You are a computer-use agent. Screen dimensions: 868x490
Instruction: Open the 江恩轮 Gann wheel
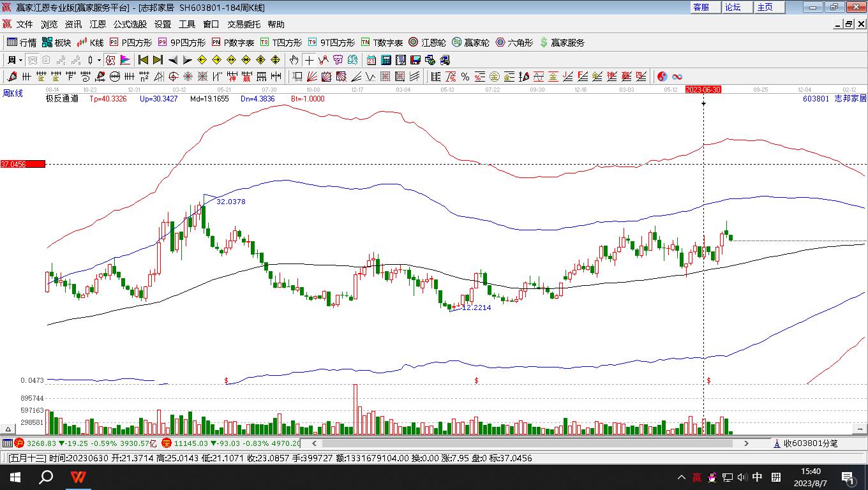tap(427, 43)
